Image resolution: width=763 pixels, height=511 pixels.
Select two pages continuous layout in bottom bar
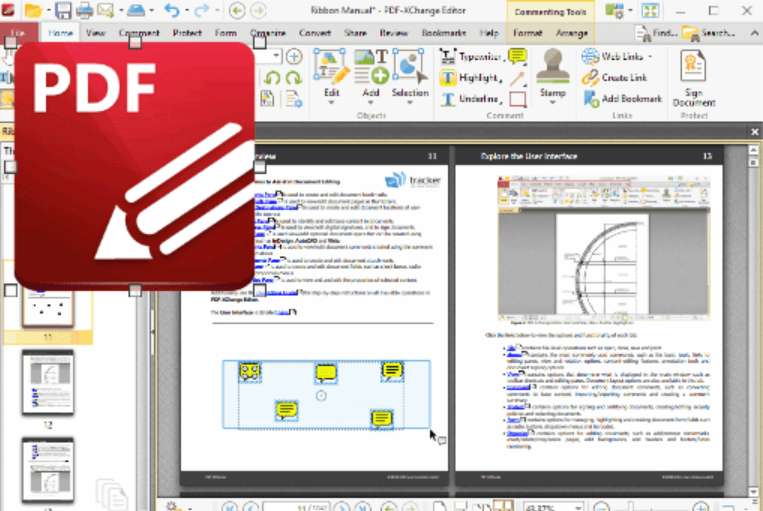pyautogui.click(x=504, y=506)
